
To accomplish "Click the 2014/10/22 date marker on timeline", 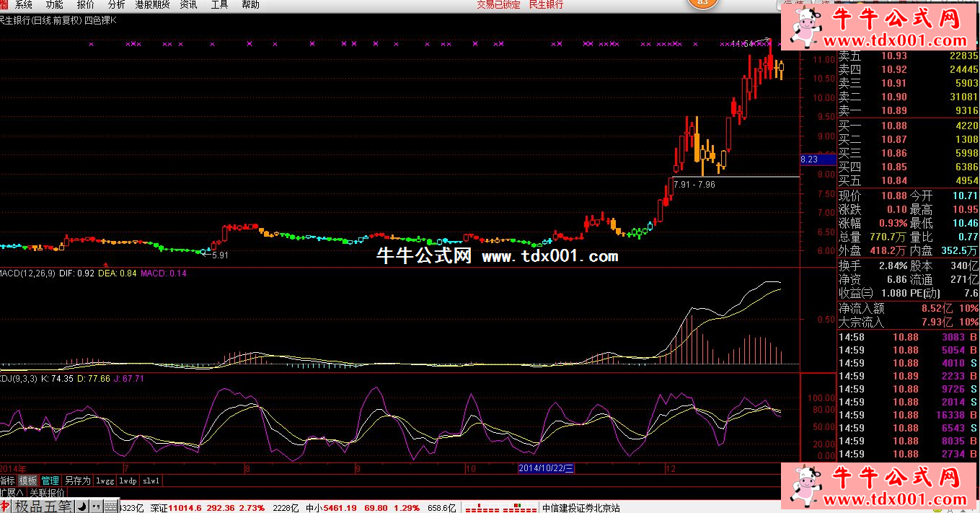I will tap(547, 468).
